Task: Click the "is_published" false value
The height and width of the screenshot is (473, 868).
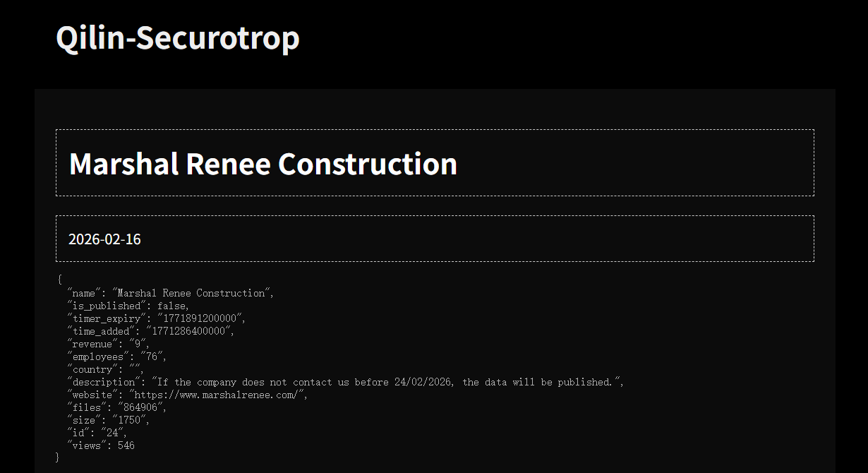Action: click(172, 306)
